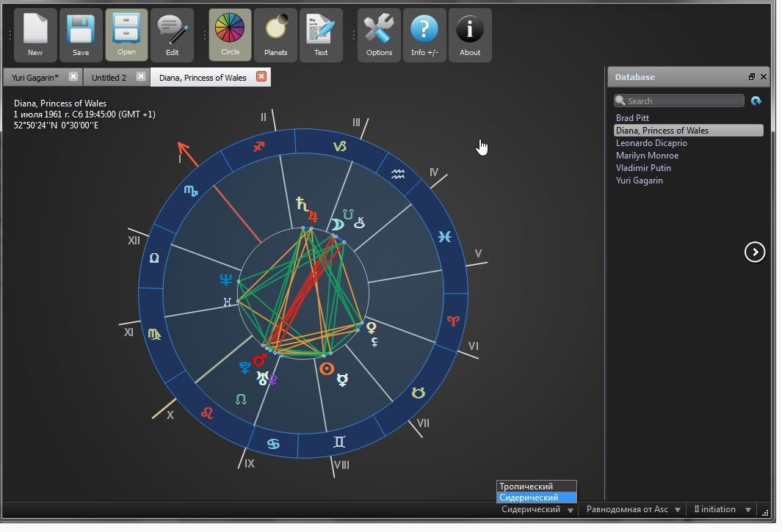The width and height of the screenshot is (782, 532).
Task: Create a new chart with New
Action: 35,34
